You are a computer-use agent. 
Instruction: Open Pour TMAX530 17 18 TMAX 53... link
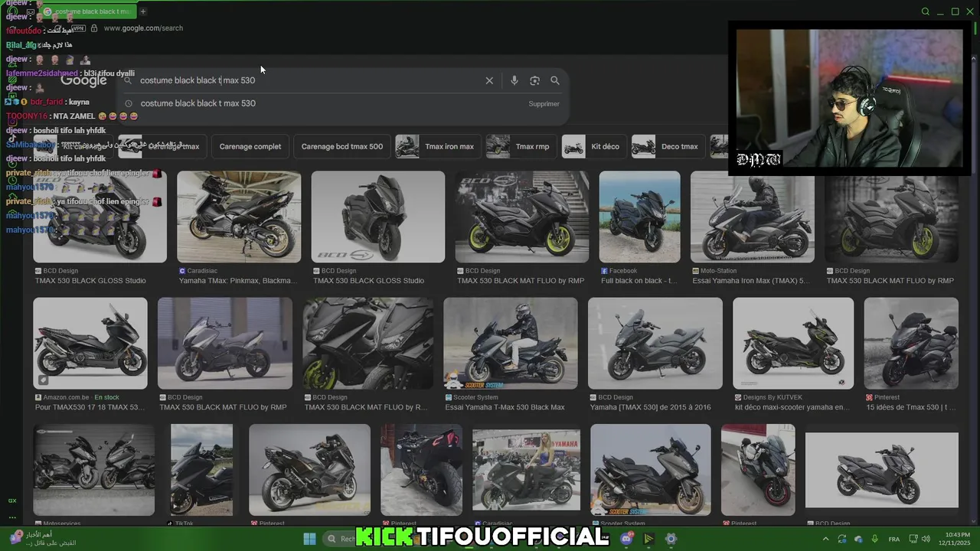click(x=90, y=407)
